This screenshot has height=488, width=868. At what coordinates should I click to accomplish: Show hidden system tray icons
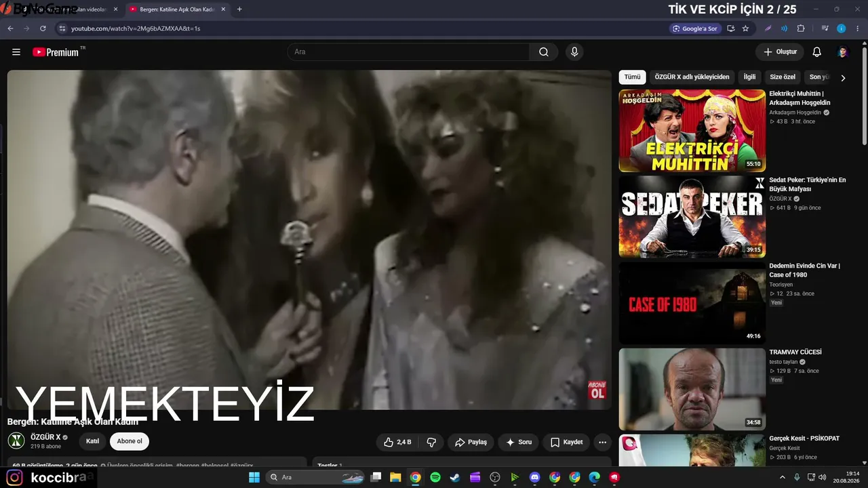pos(783,477)
